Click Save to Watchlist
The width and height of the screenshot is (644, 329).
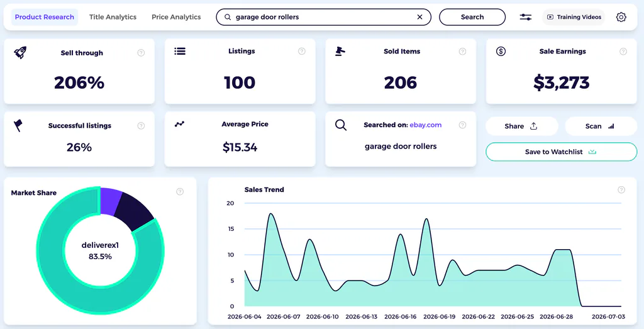click(561, 152)
